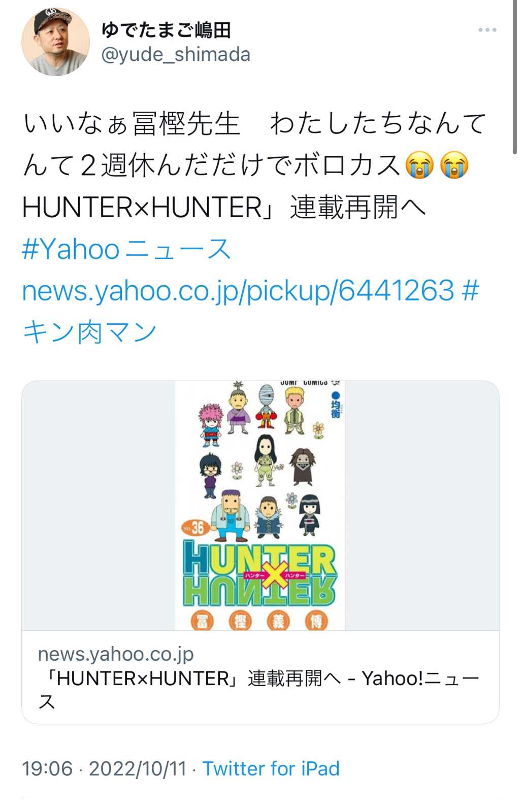
Task: Follow the news.yahoo.co.jp/pickup/6441263 link
Action: [238, 291]
